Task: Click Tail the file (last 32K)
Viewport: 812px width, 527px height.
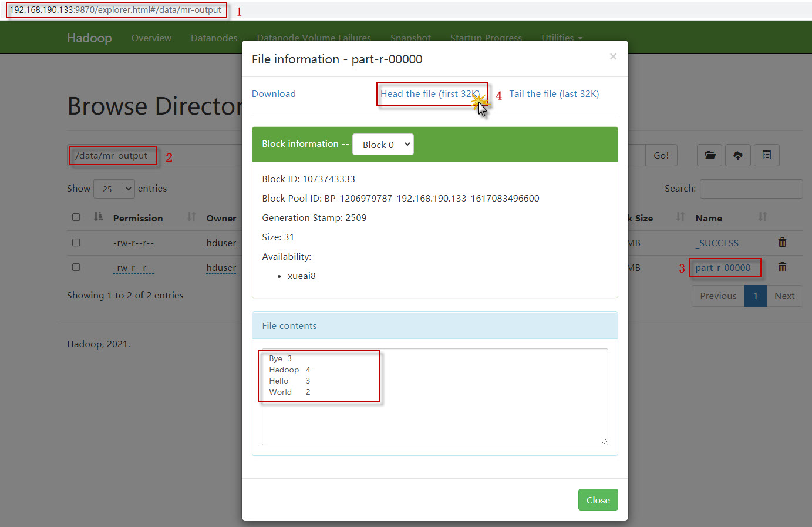Action: click(554, 94)
